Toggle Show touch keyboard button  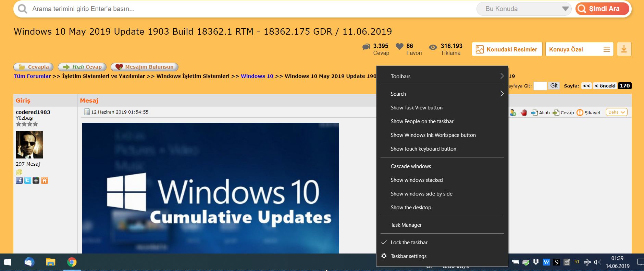442,149
